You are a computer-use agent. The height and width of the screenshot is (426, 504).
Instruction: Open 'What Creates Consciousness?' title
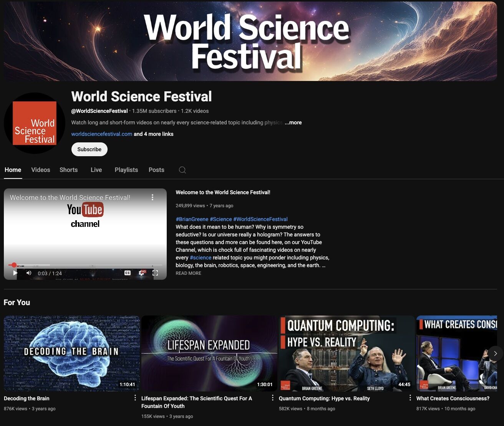click(453, 398)
